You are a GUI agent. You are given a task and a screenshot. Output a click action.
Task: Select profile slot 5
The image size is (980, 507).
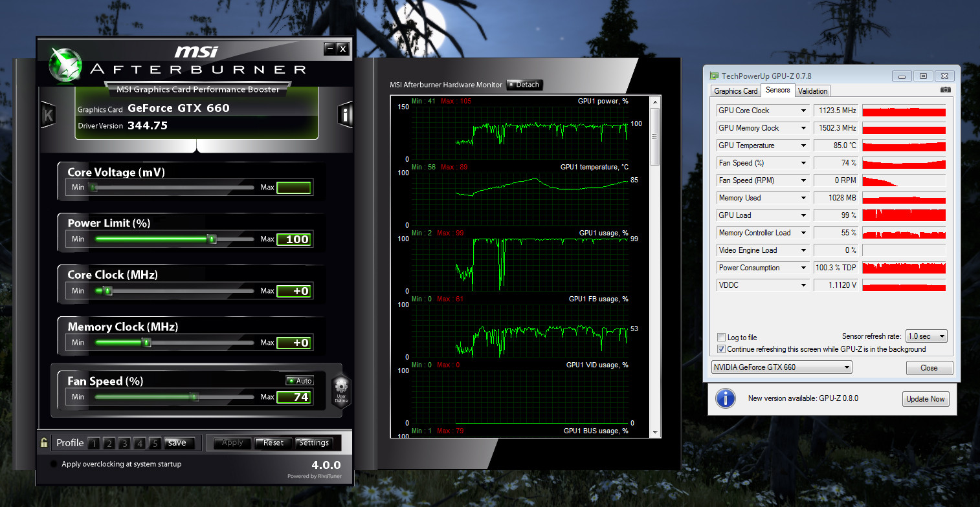click(x=155, y=444)
